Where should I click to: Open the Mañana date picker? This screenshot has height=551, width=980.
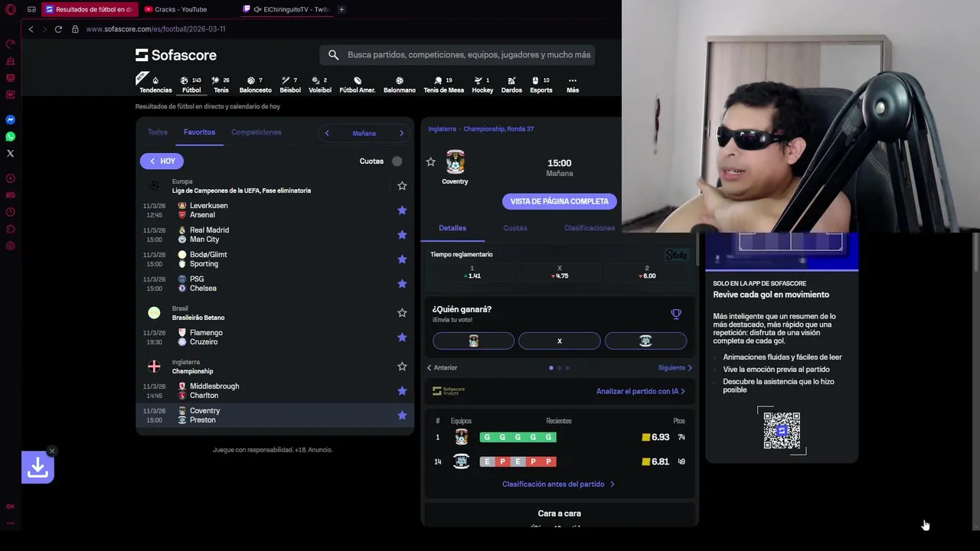pyautogui.click(x=364, y=133)
